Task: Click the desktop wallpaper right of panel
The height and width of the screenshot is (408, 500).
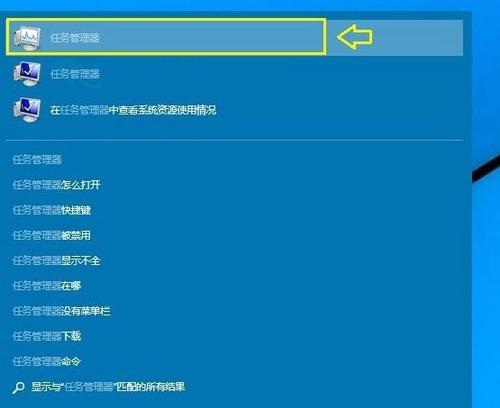Action: tap(486, 267)
